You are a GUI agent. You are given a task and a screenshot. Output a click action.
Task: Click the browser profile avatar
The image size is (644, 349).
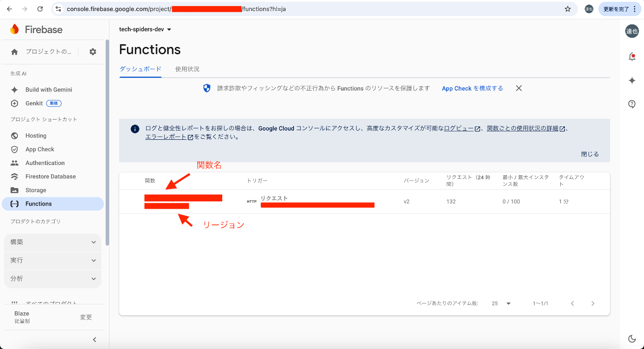(x=589, y=9)
